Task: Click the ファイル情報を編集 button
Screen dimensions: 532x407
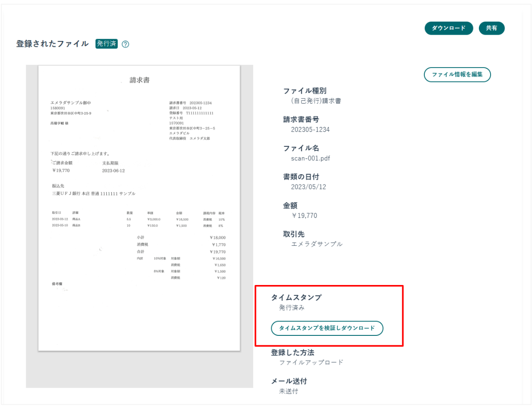Action: pos(457,75)
